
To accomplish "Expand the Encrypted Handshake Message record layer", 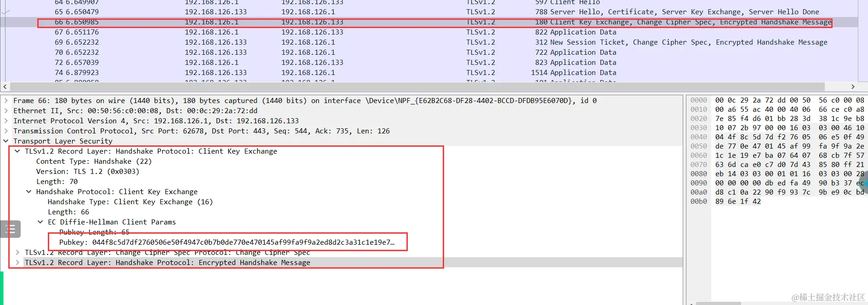I will (x=17, y=262).
